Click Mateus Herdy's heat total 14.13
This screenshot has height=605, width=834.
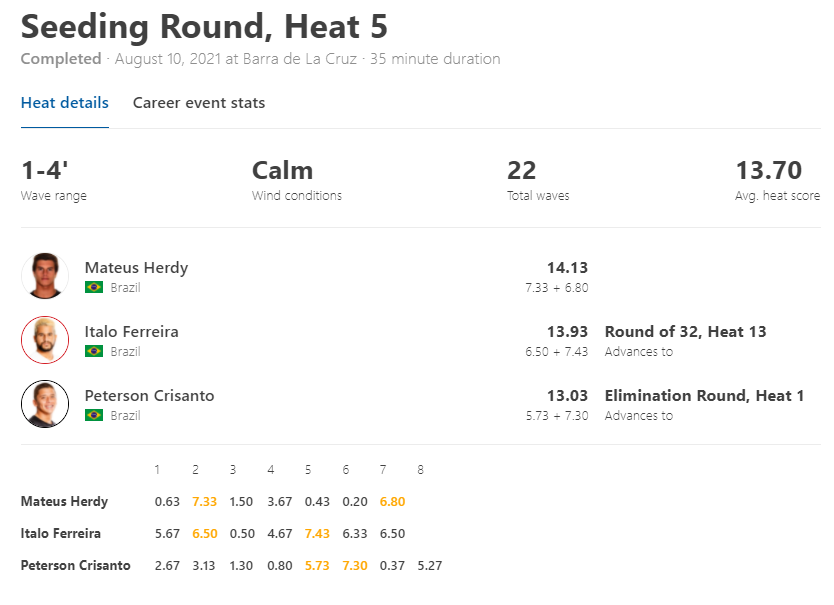pyautogui.click(x=568, y=268)
